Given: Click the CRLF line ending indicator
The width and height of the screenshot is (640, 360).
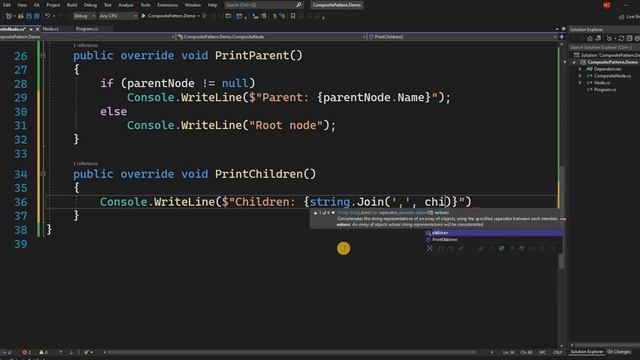Looking at the screenshot, I should [x=557, y=352].
